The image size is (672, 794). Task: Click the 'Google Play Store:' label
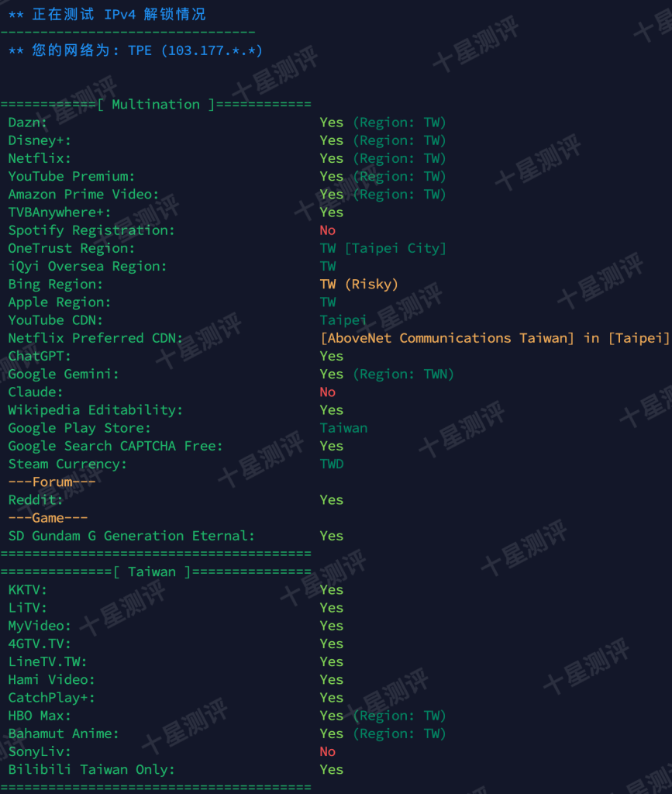(79, 428)
